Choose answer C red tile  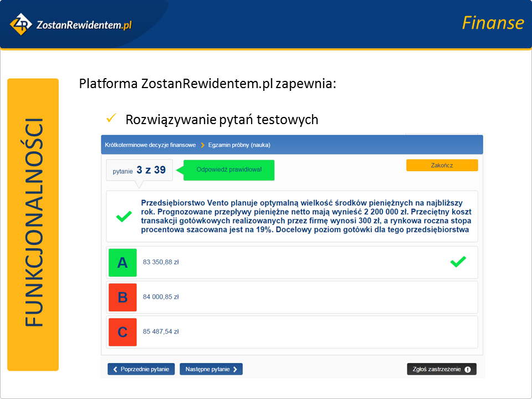coord(122,332)
